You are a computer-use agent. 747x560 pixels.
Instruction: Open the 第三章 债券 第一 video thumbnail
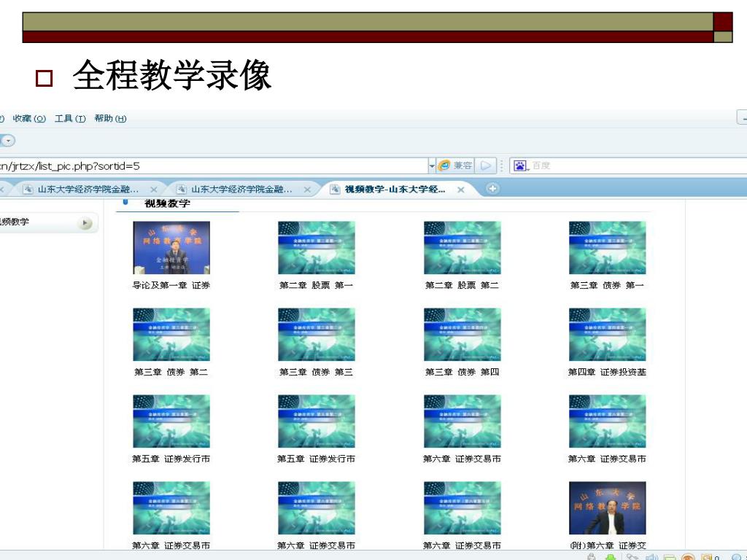608,248
